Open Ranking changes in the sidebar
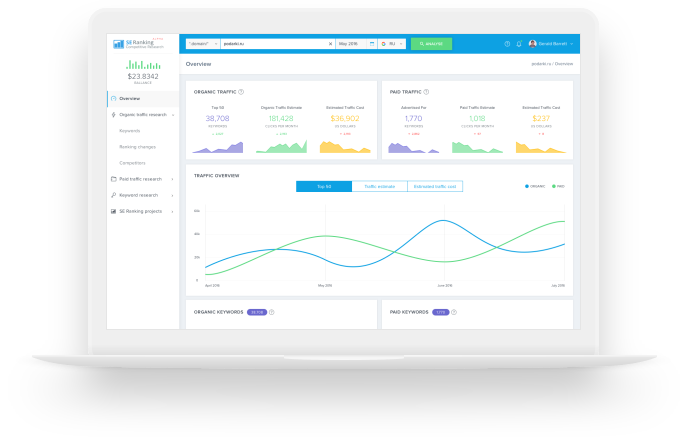 pyautogui.click(x=138, y=147)
